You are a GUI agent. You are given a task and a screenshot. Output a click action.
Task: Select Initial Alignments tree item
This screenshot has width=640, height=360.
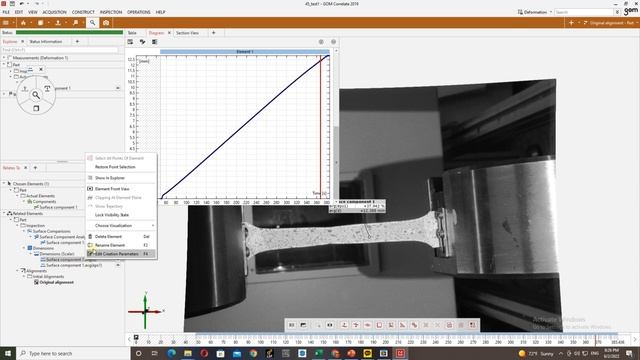click(48, 277)
